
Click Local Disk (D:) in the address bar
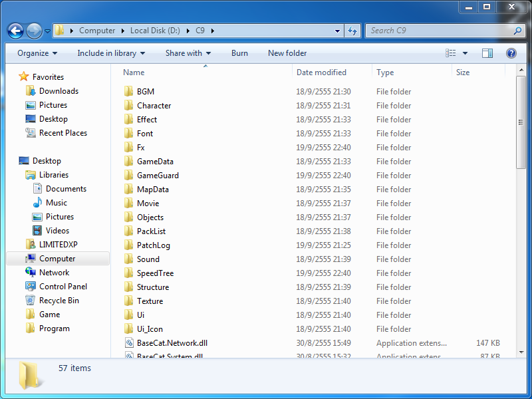point(155,31)
